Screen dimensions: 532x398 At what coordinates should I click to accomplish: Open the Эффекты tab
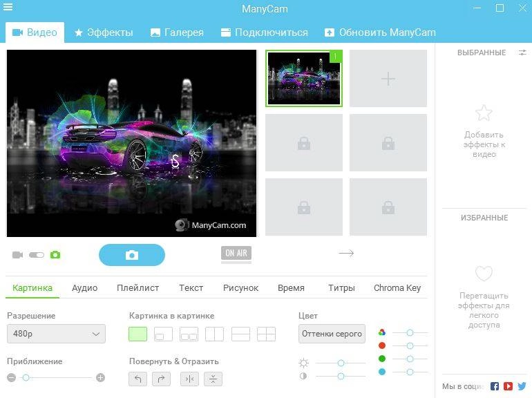(104, 32)
